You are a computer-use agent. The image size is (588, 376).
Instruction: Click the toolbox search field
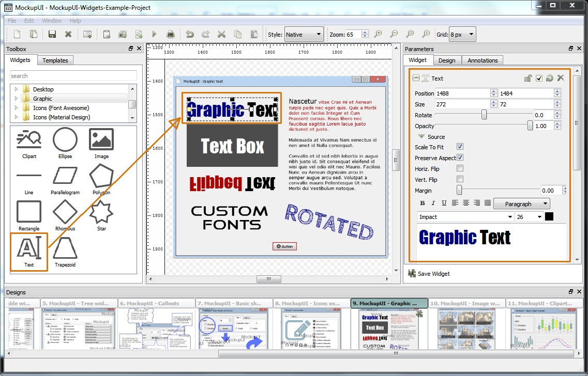73,75
